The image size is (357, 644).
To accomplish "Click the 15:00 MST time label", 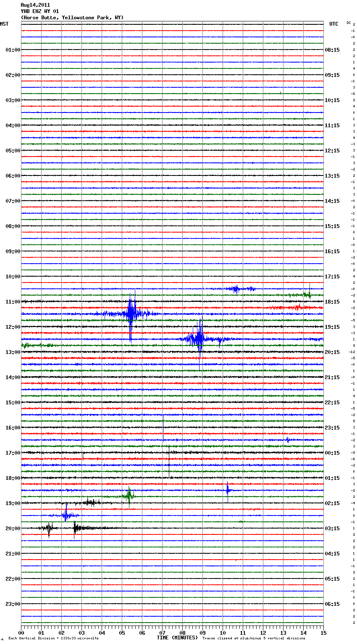I will [13, 403].
